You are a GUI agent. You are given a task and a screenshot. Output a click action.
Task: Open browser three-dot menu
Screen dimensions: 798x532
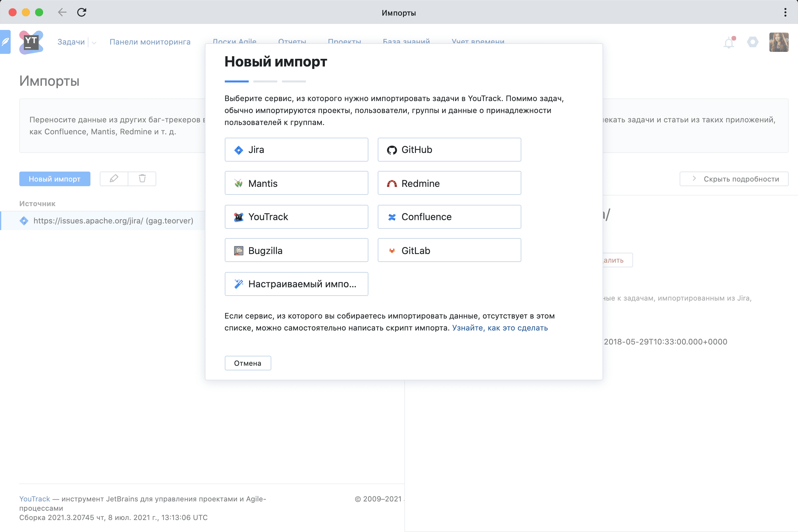pyautogui.click(x=785, y=13)
